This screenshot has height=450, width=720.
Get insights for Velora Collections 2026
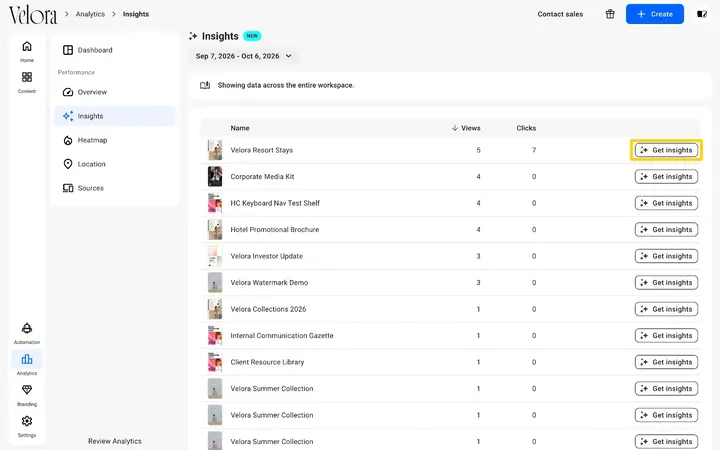point(666,309)
